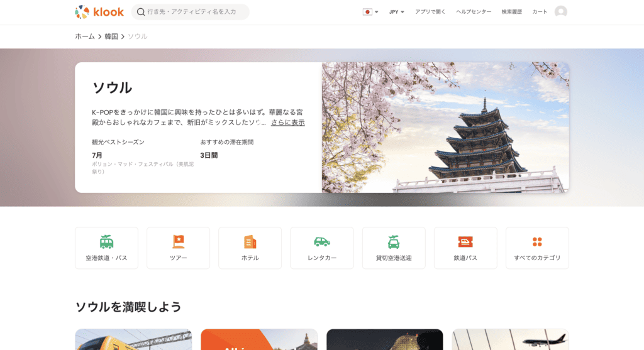Click the user profile avatar icon
Screen dimensions: 644x350
coord(560,12)
